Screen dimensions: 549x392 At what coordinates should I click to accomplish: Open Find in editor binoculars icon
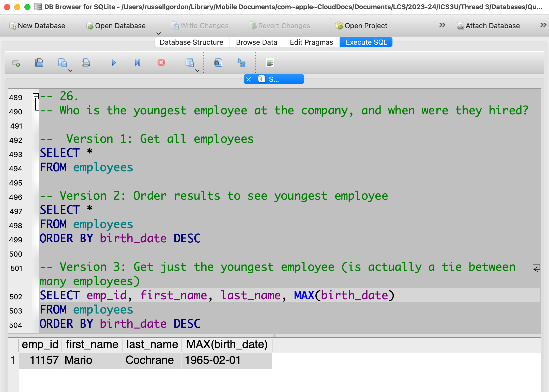218,63
